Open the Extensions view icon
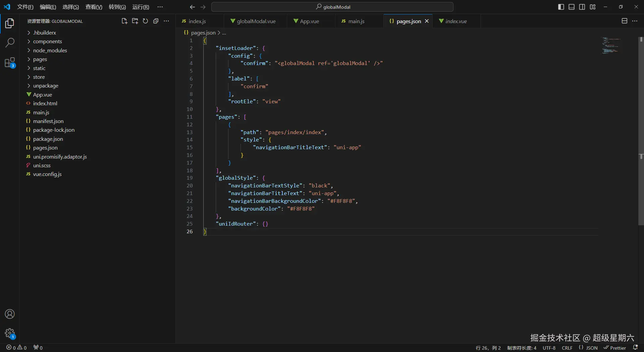This screenshot has height=352, width=644. (x=10, y=63)
